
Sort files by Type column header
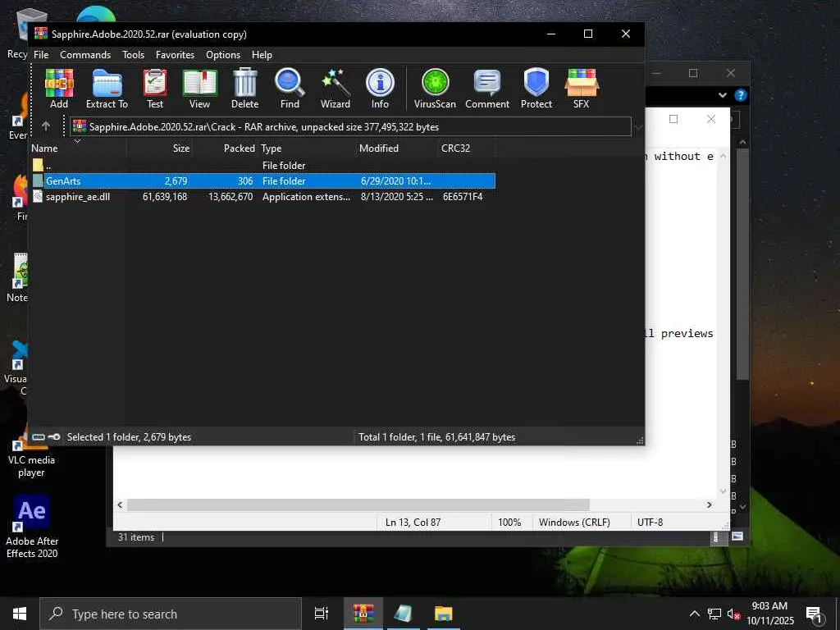[x=307, y=148]
